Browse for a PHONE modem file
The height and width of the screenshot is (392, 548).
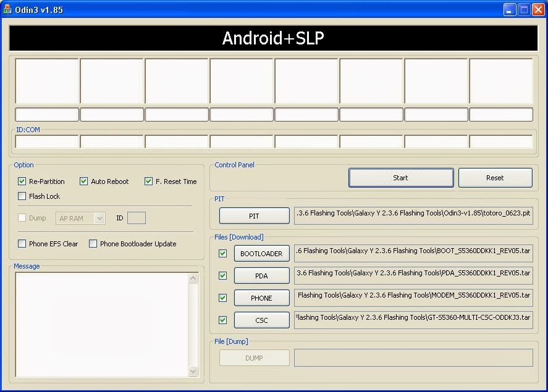261,298
